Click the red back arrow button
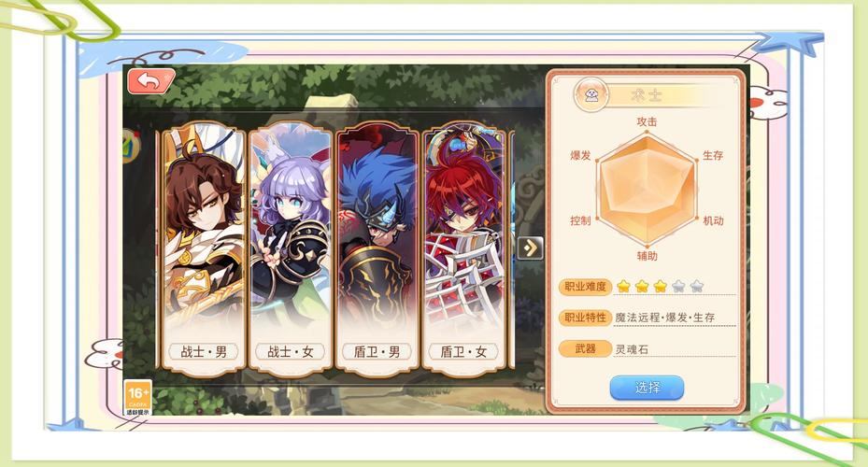868x467 pixels. pos(150,81)
